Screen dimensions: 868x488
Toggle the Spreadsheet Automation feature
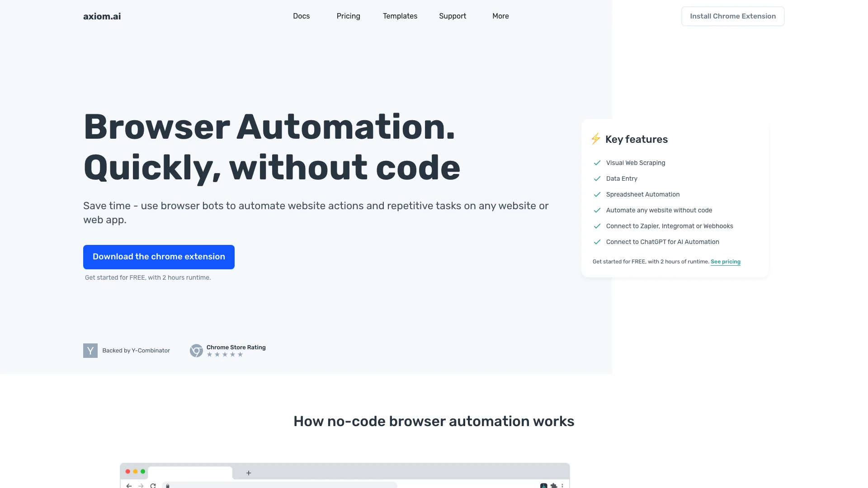click(x=597, y=194)
